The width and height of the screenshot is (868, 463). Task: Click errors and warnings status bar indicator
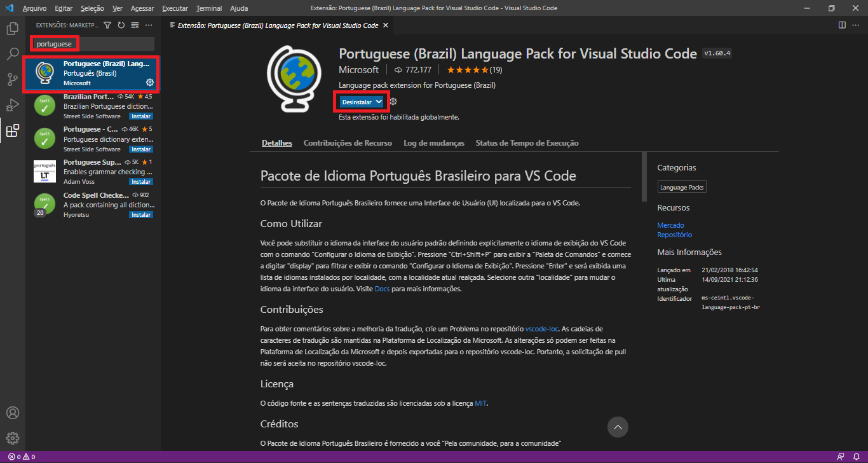pyautogui.click(x=22, y=457)
